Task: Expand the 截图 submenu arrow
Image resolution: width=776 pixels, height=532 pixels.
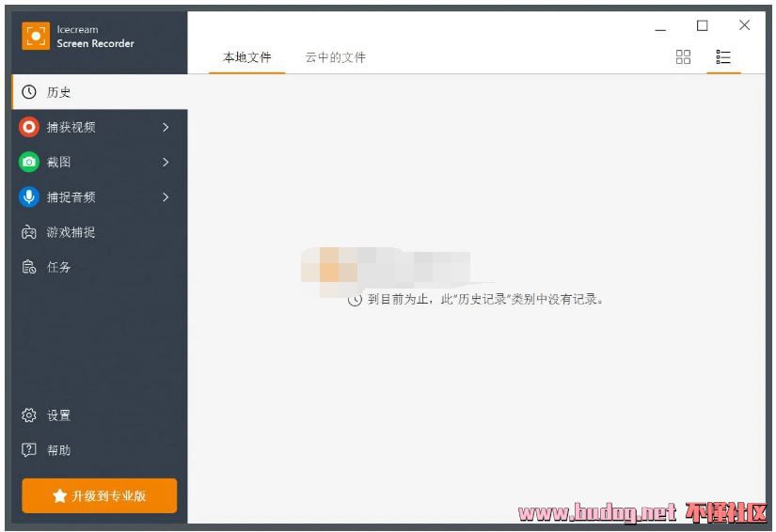Action: (x=166, y=162)
